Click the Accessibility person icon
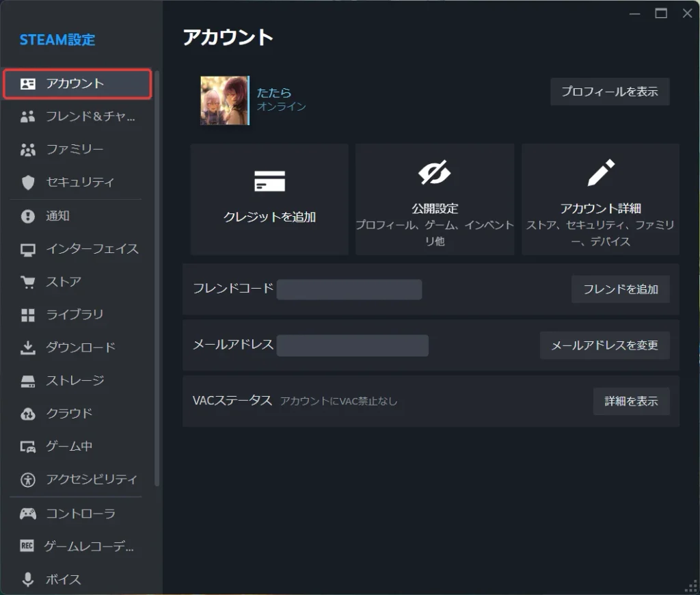The height and width of the screenshot is (595, 700). (27, 479)
